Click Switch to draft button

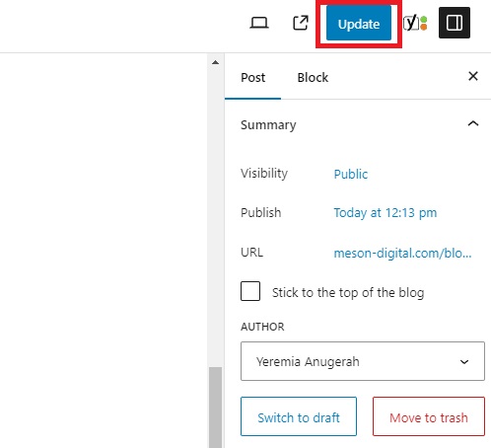coord(299,416)
